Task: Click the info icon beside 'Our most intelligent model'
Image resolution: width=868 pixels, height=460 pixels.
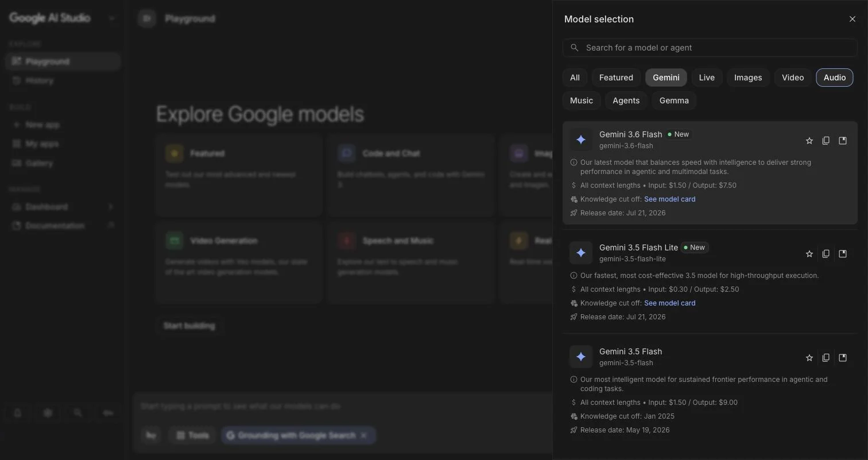Action: point(573,380)
